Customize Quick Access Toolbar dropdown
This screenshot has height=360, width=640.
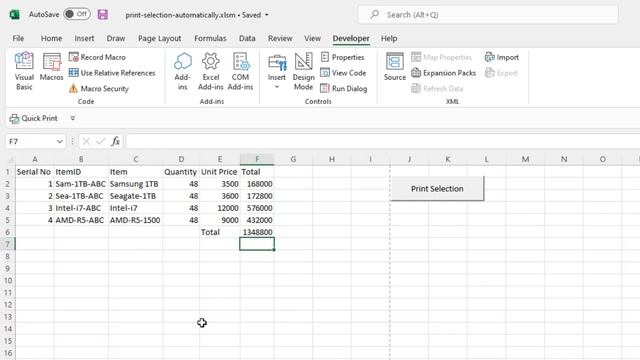tap(73, 118)
